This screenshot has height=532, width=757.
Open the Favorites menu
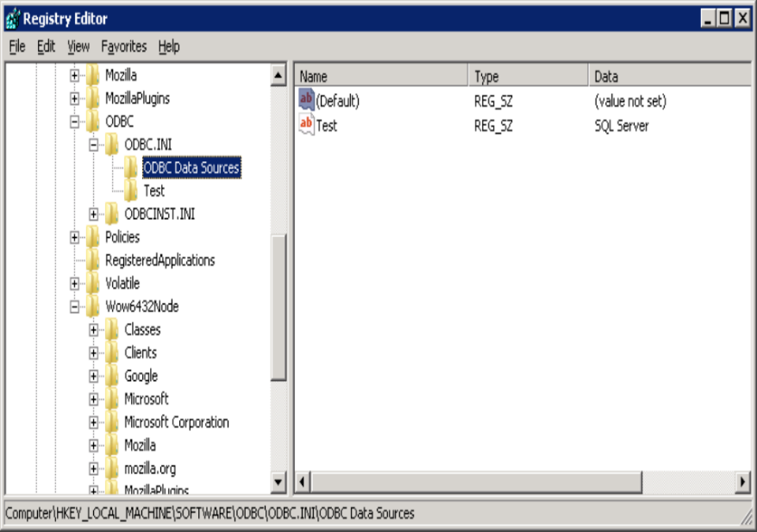[123, 47]
